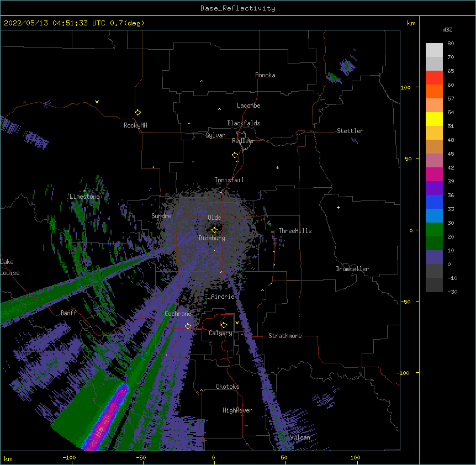The width and height of the screenshot is (476, 465).
Task: Click the yellow radar site marker between Olds and Didsbury
Action: pyautogui.click(x=214, y=230)
